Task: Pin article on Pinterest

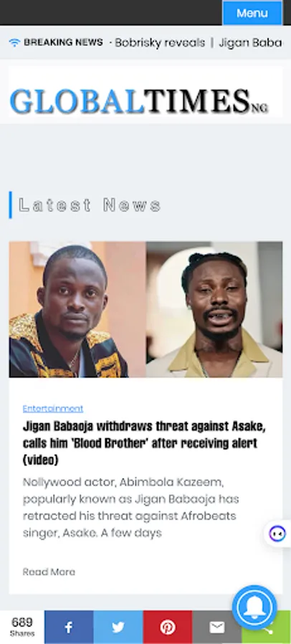Action: click(x=168, y=627)
